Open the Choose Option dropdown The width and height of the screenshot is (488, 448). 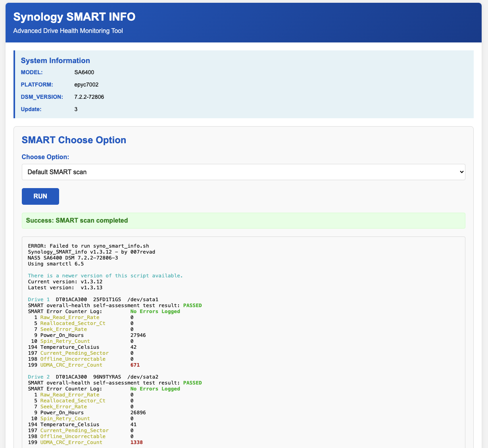[243, 172]
